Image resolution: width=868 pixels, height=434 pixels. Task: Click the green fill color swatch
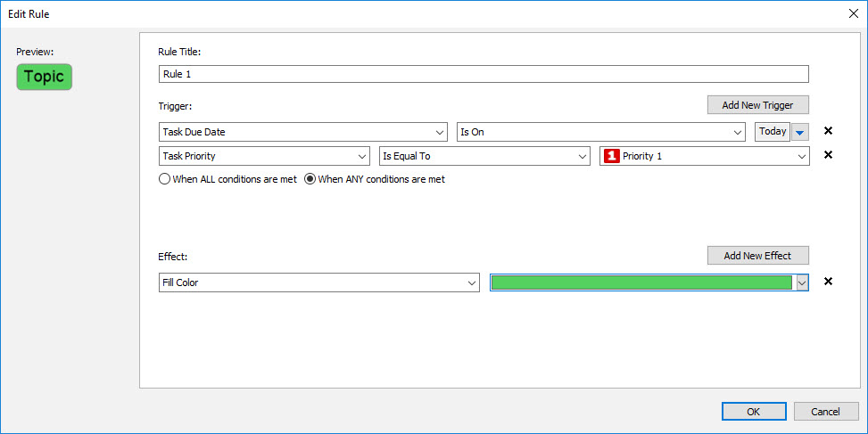[641, 283]
